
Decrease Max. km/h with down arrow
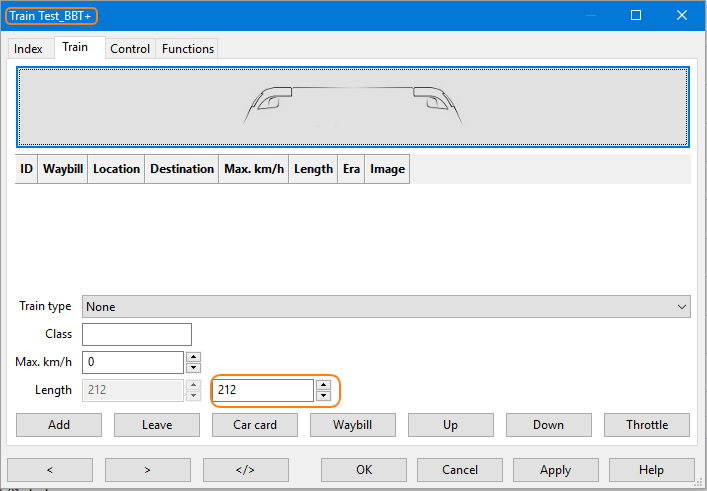pyautogui.click(x=194, y=367)
